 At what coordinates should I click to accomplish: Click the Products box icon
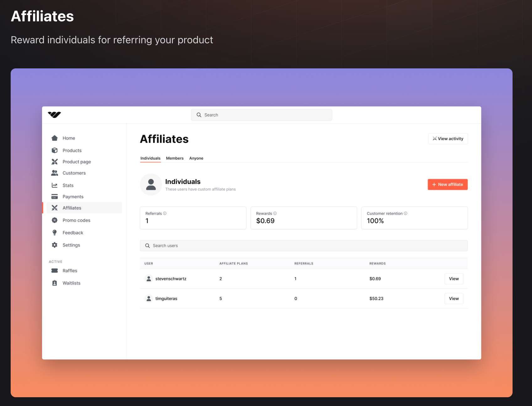[x=55, y=150]
